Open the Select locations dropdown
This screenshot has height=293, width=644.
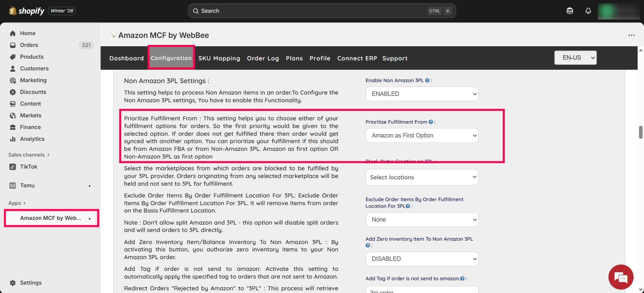[x=422, y=177]
